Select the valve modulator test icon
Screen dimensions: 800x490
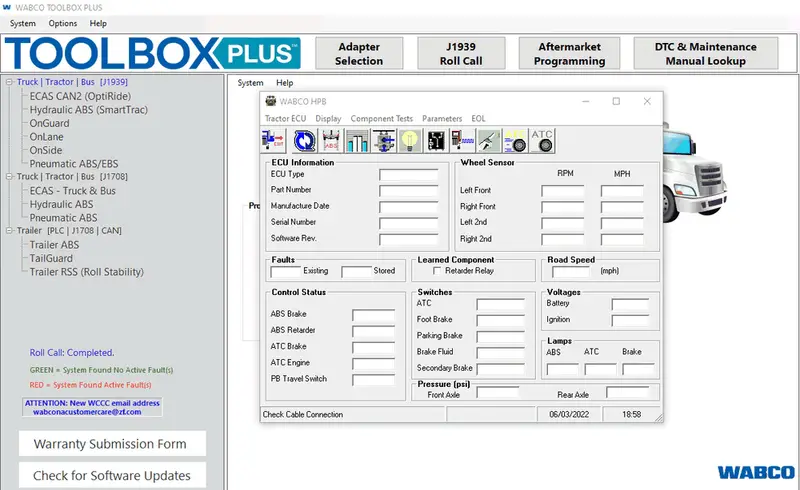pyautogui.click(x=384, y=140)
